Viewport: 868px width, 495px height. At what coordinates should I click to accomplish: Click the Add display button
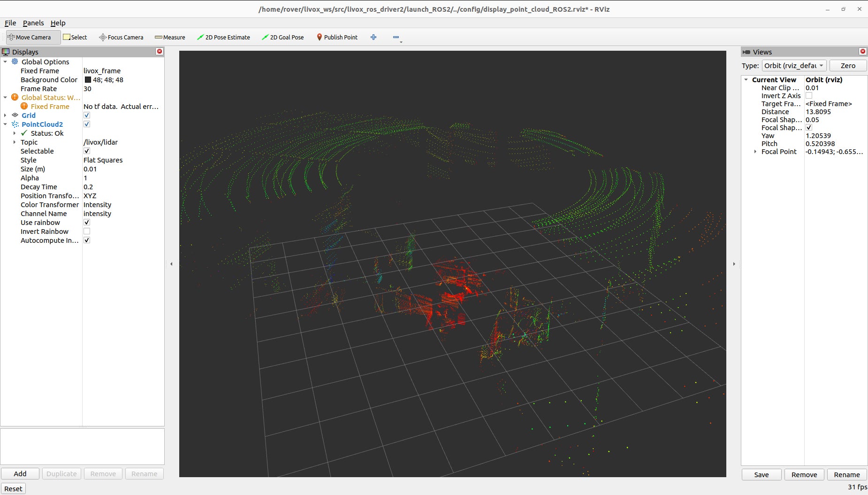[x=20, y=474]
